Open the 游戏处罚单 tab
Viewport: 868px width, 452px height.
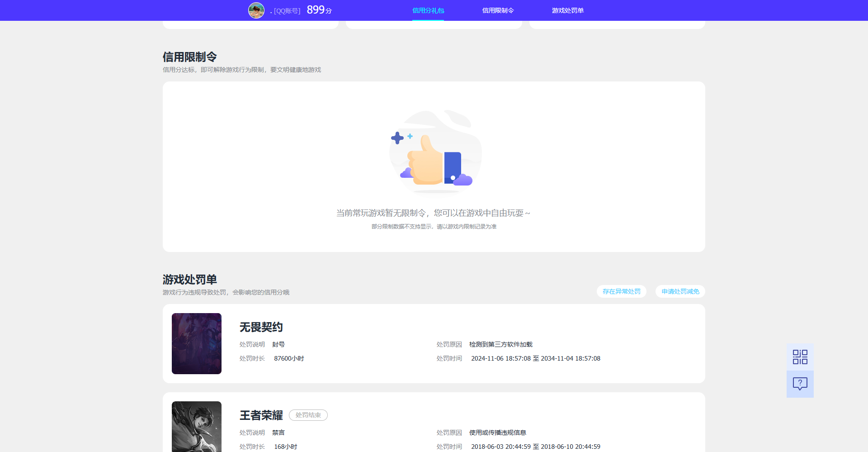point(567,10)
